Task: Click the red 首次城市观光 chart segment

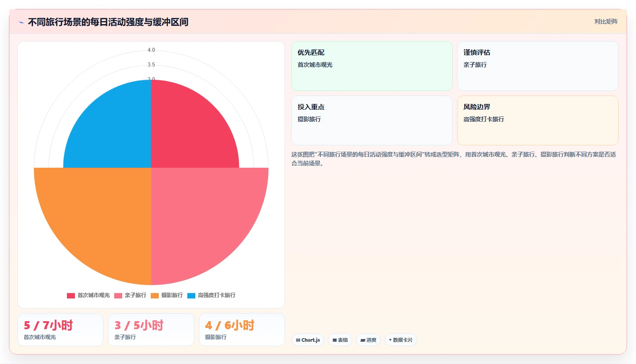Action: click(187, 132)
